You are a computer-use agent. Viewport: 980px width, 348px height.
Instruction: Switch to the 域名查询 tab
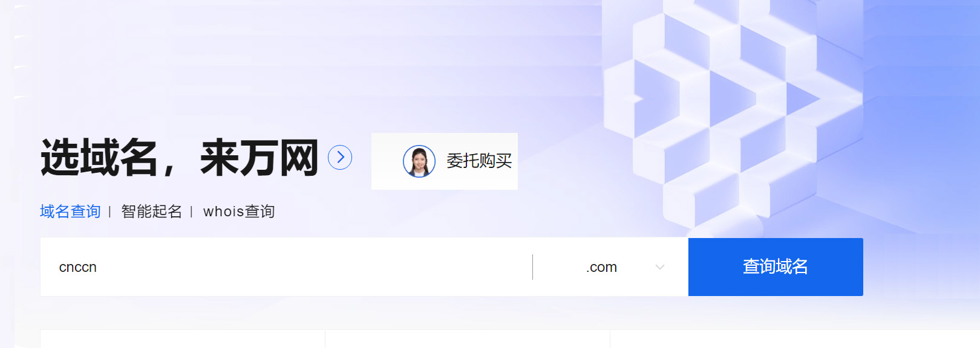(x=70, y=211)
